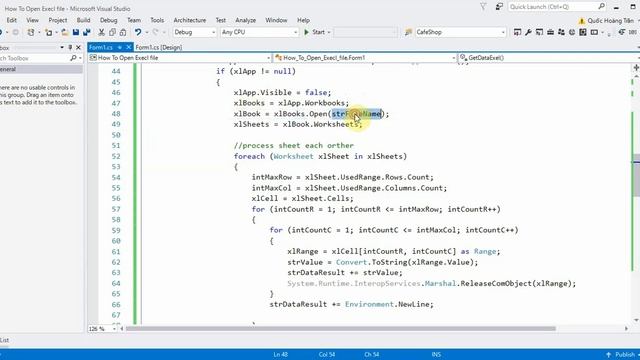Select the Form1.cs code tab

click(101, 47)
